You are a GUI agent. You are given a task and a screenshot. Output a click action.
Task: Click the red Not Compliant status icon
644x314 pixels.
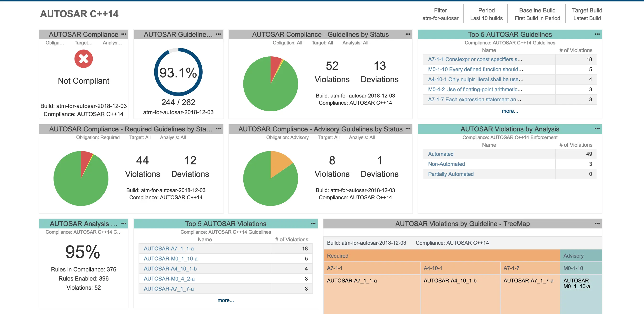click(x=84, y=59)
